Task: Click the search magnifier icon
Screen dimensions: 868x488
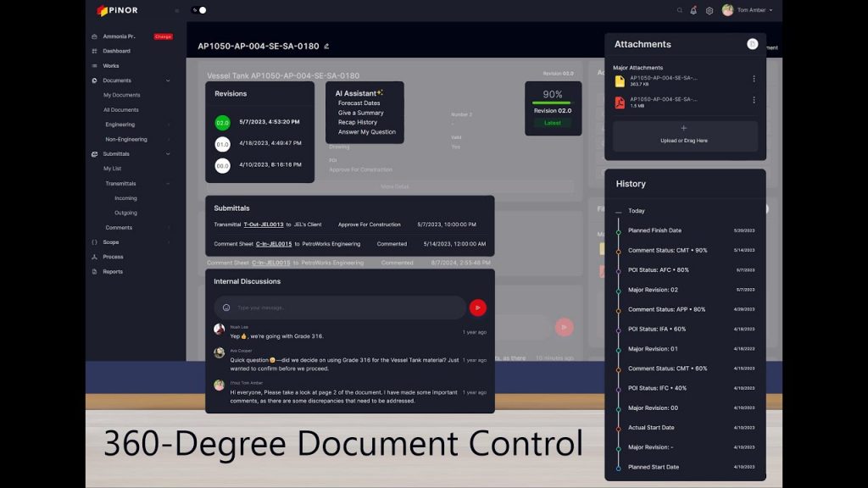Action: (679, 10)
